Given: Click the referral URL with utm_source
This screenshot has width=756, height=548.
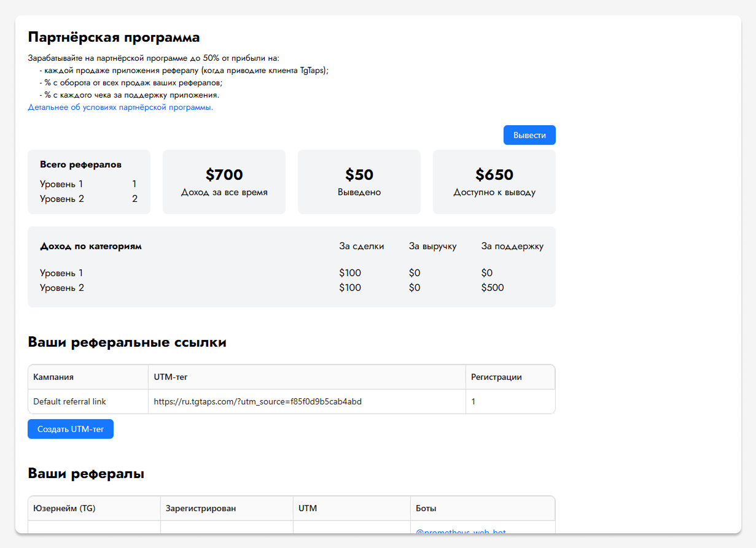Looking at the screenshot, I should click(257, 401).
